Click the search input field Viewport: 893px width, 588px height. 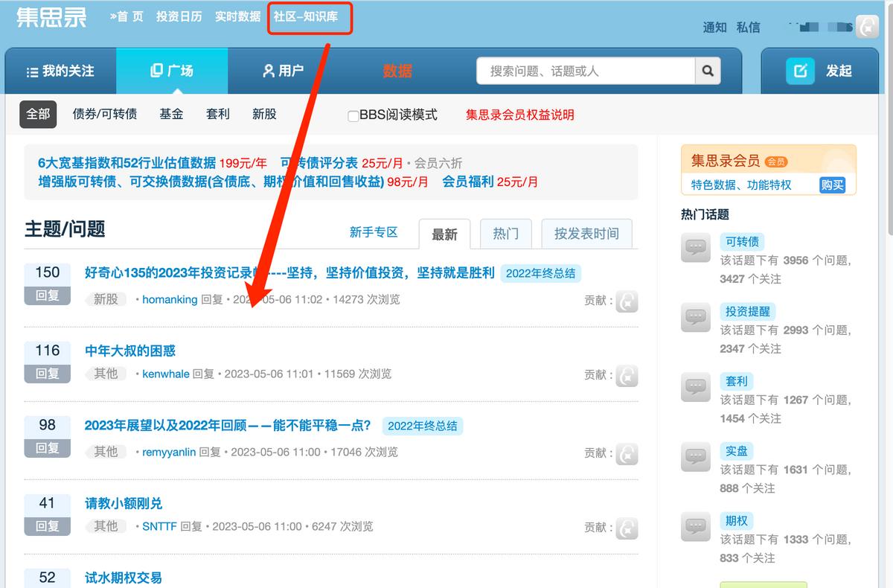(580, 71)
